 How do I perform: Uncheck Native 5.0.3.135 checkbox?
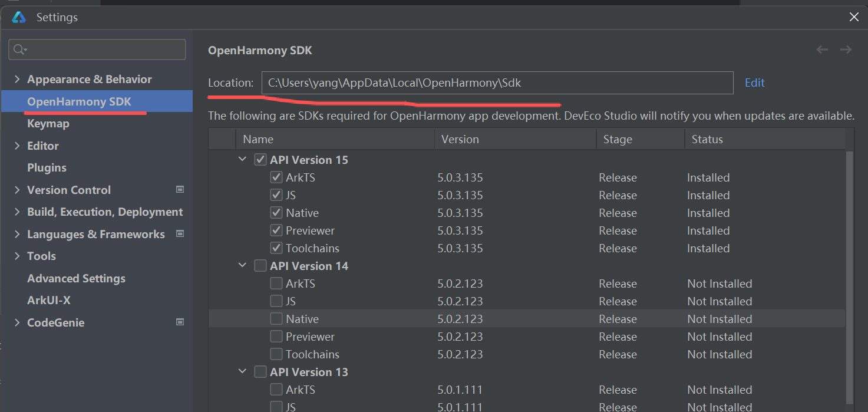tap(276, 213)
